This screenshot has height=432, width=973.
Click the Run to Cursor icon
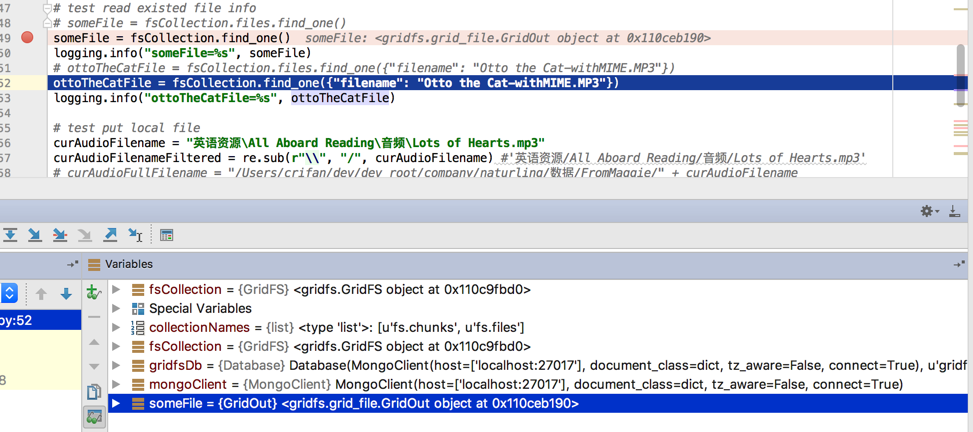coord(135,235)
